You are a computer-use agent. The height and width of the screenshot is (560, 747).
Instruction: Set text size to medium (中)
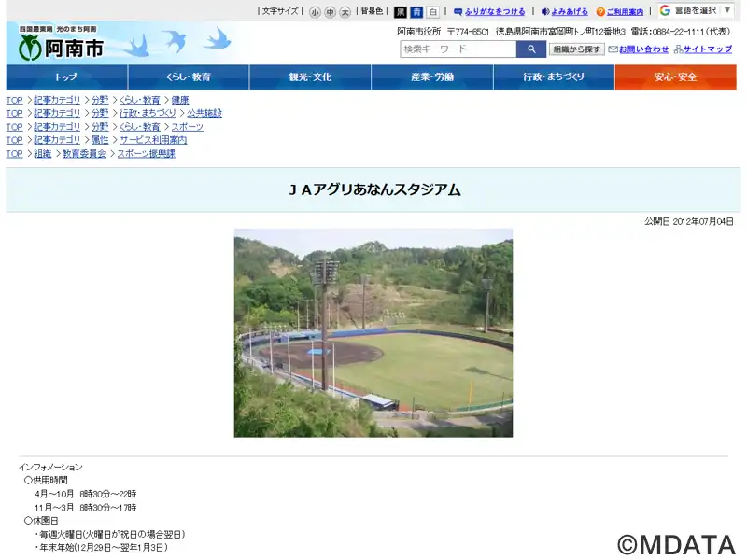pos(331,12)
